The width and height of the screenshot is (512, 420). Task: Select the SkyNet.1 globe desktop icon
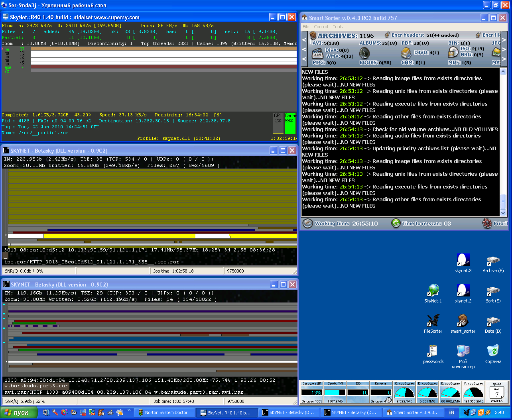click(433, 290)
